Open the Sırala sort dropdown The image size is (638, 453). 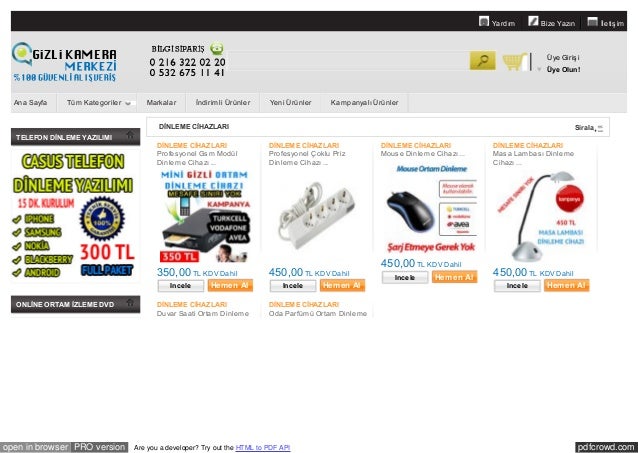(589, 128)
